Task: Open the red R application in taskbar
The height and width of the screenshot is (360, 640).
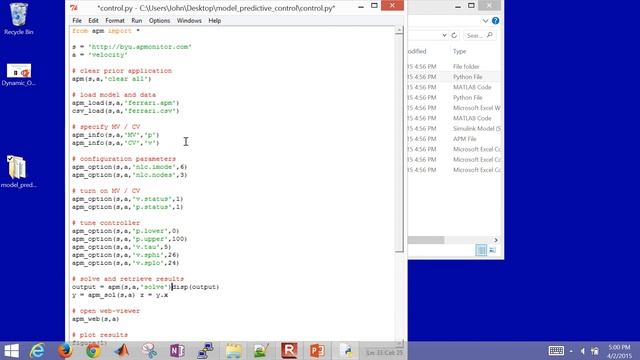Action: click(289, 351)
